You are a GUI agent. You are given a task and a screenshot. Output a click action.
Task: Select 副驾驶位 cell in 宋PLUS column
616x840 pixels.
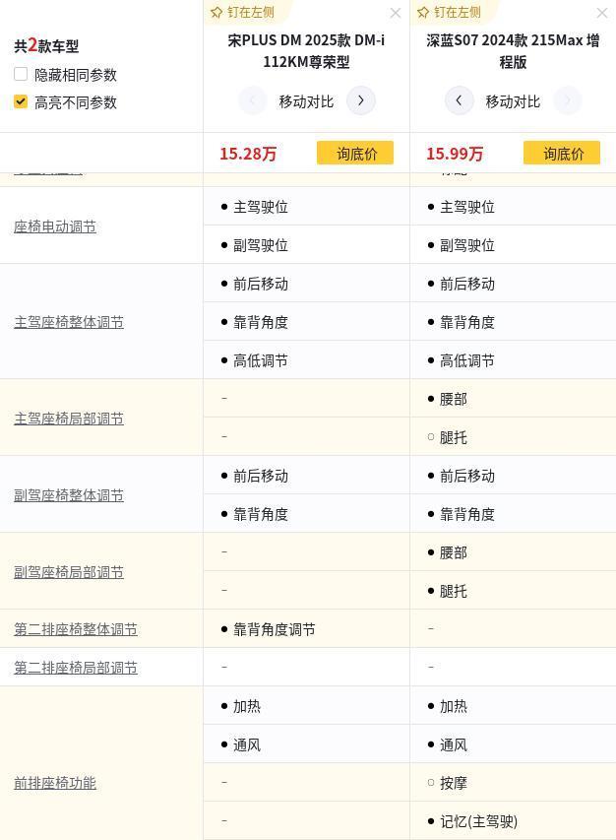click(x=307, y=245)
